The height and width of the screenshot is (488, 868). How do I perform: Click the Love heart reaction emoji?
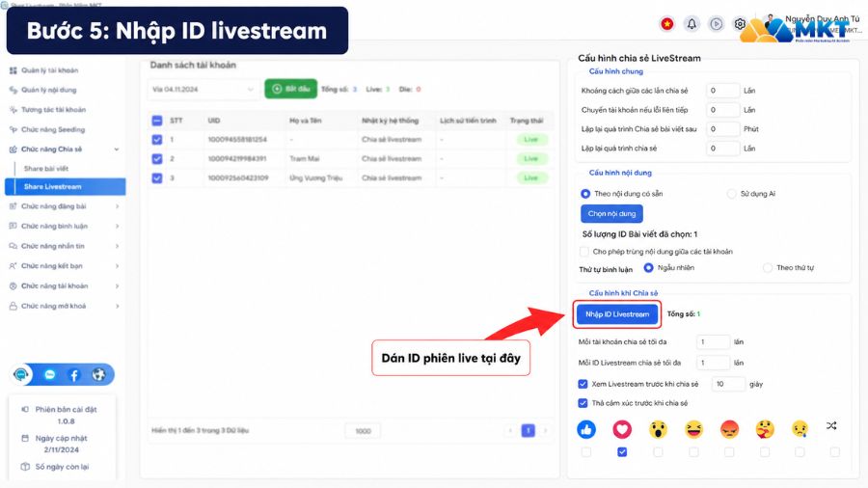click(622, 429)
